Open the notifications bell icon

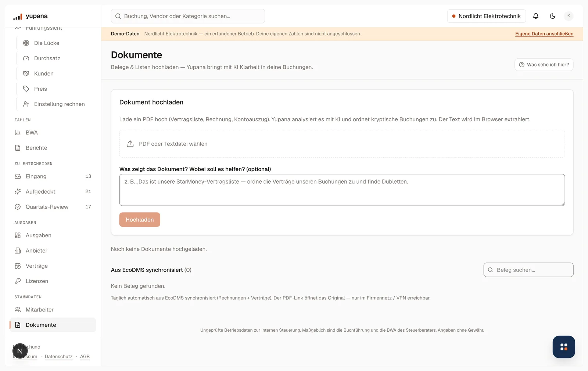click(x=536, y=16)
